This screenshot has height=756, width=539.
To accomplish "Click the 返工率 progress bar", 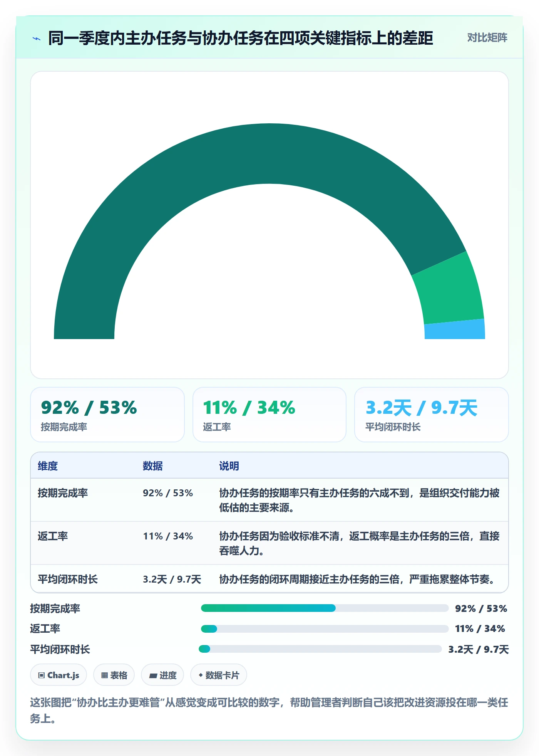I will 325,629.
